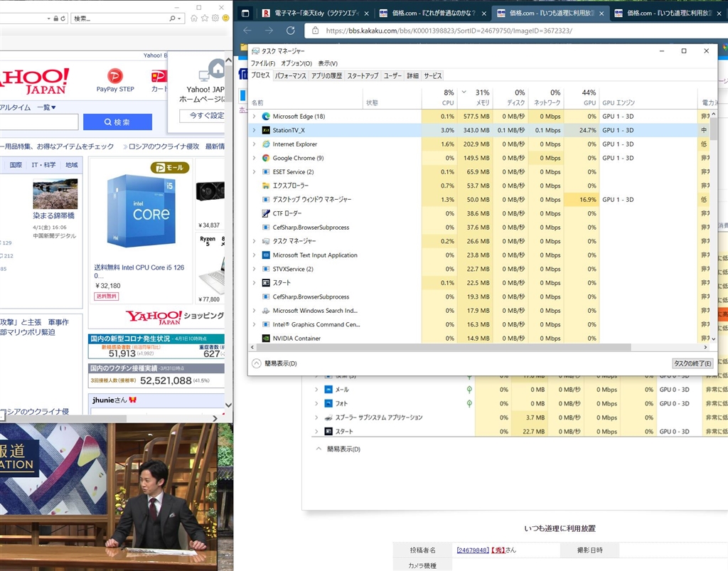Click the Edge address bar lock icon

[x=315, y=31]
